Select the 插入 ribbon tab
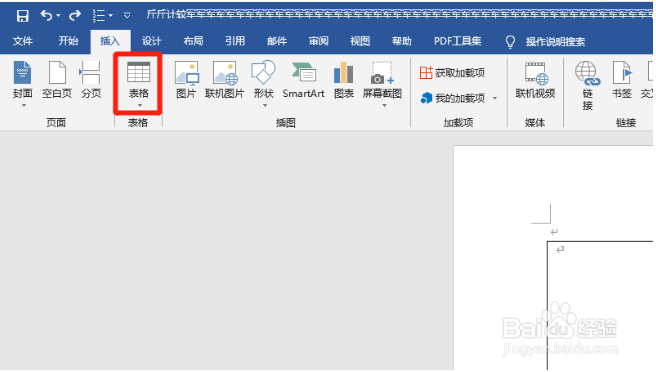This screenshot has width=656, height=372. click(x=110, y=41)
